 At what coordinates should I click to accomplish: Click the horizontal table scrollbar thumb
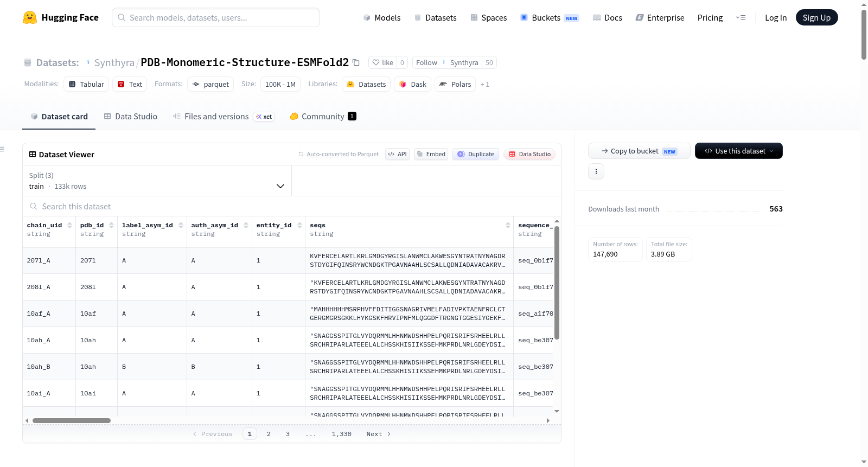pyautogui.click(x=72, y=420)
